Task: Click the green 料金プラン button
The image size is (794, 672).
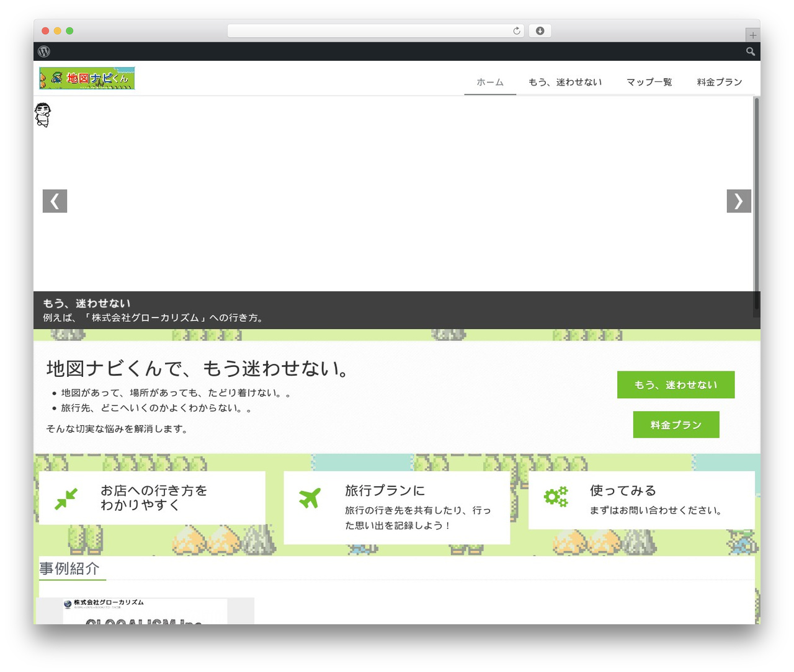Action: coord(676,425)
